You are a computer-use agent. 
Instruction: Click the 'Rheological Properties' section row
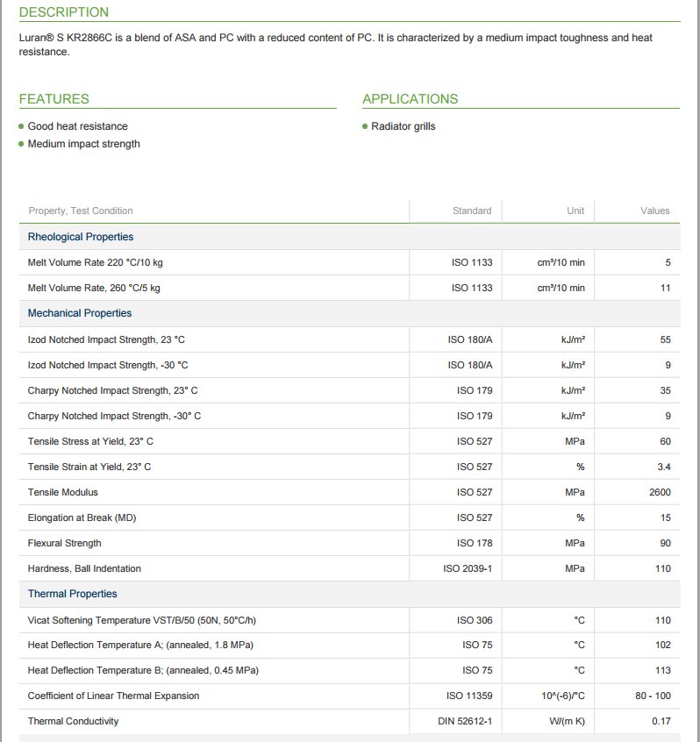click(x=349, y=237)
